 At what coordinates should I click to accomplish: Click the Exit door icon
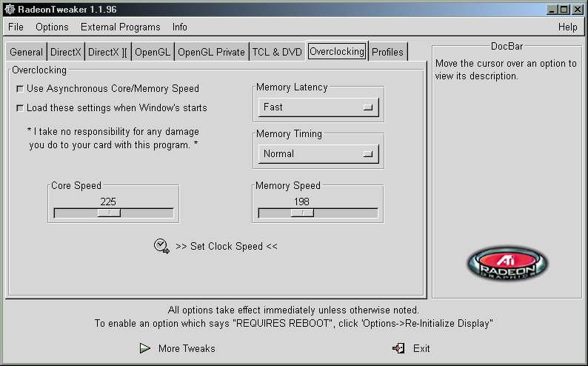click(398, 348)
